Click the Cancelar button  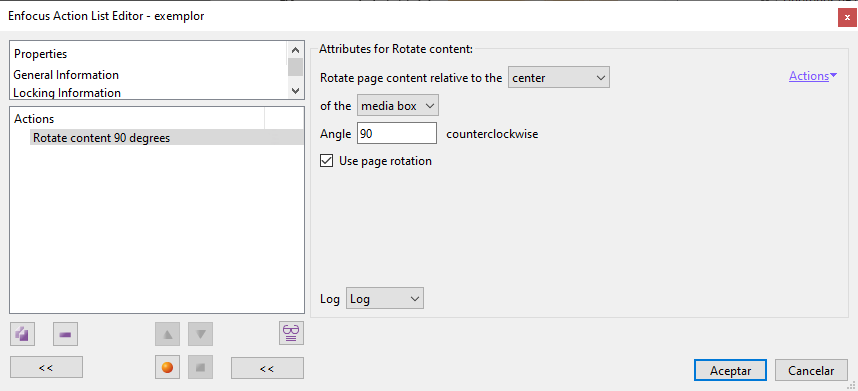tap(811, 370)
